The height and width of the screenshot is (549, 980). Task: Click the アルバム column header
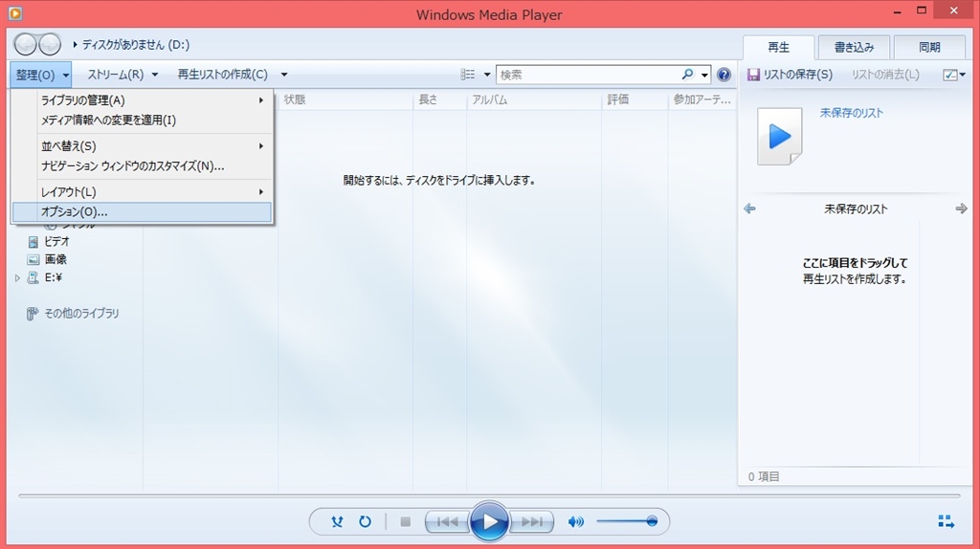[534, 99]
